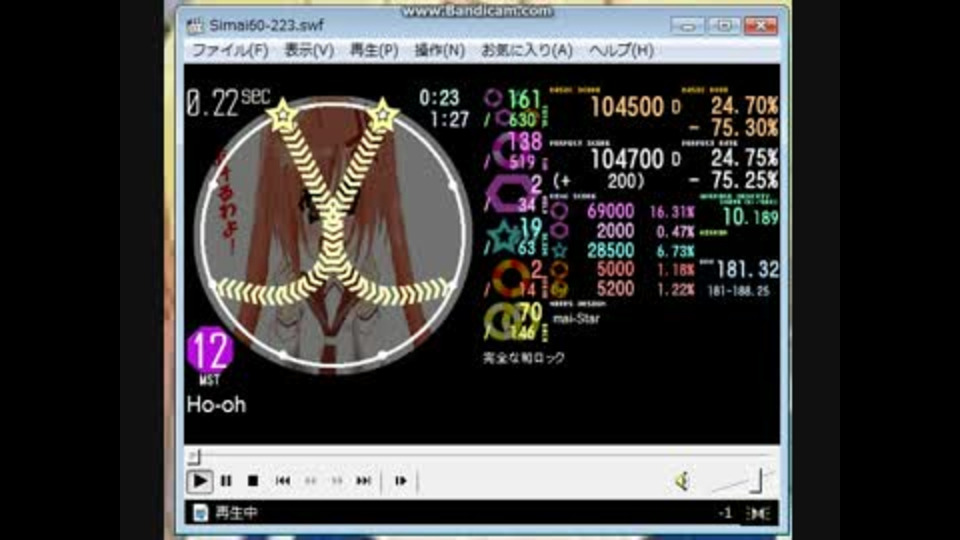960x540 pixels.
Task: Click the status bar icon right of "-1"
Action: pos(758,513)
